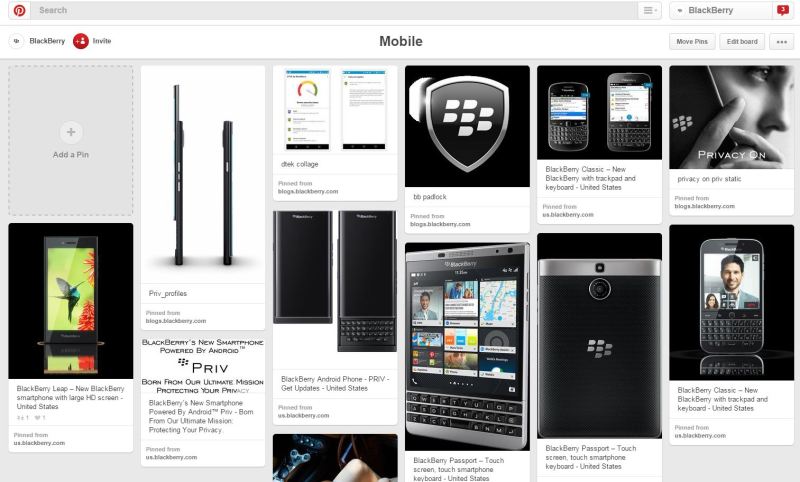The image size is (800, 482).
Task: Open the categories menu icon in search bar
Action: coord(649,10)
